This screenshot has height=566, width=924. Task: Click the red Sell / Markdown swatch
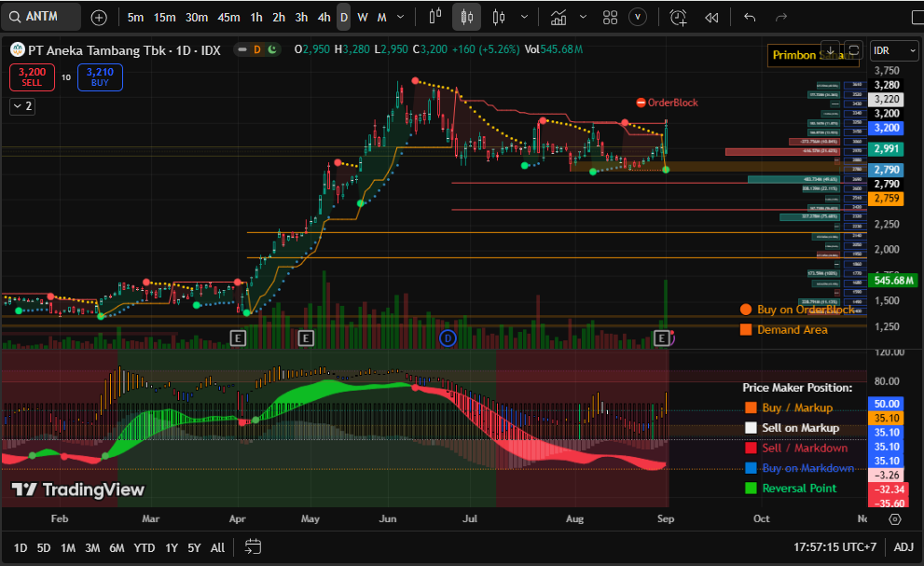751,448
